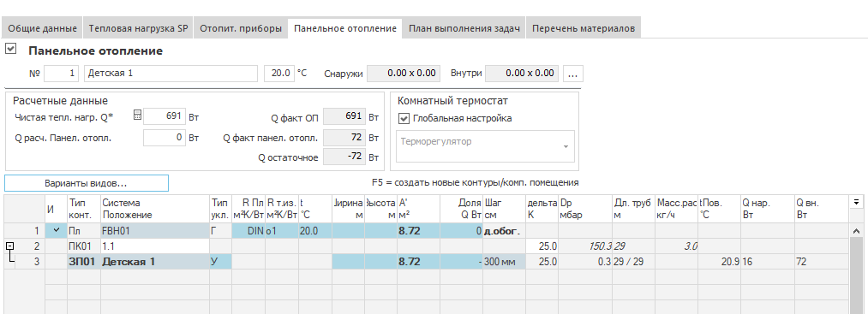This screenshot has height=314, width=868.
Task: Click the Q факт ОП value 691
Action: click(344, 117)
